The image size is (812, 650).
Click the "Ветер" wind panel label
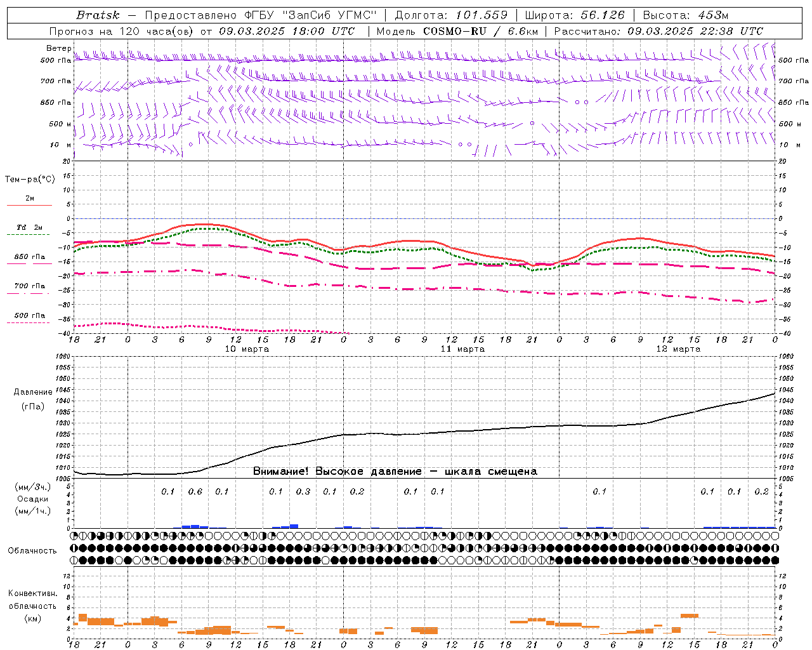tap(58, 48)
